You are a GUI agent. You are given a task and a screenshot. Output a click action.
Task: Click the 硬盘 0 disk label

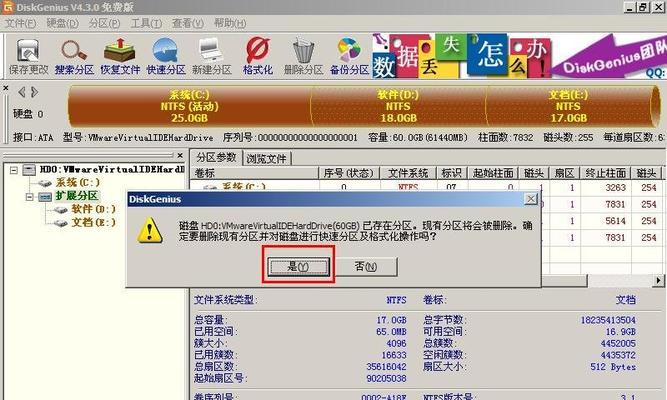(x=28, y=114)
